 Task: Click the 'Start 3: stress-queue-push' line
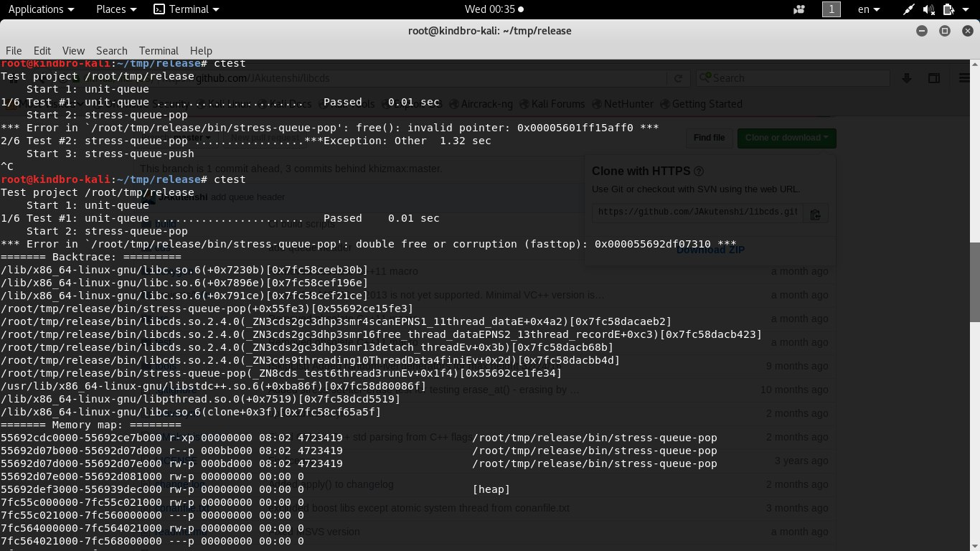coord(110,154)
